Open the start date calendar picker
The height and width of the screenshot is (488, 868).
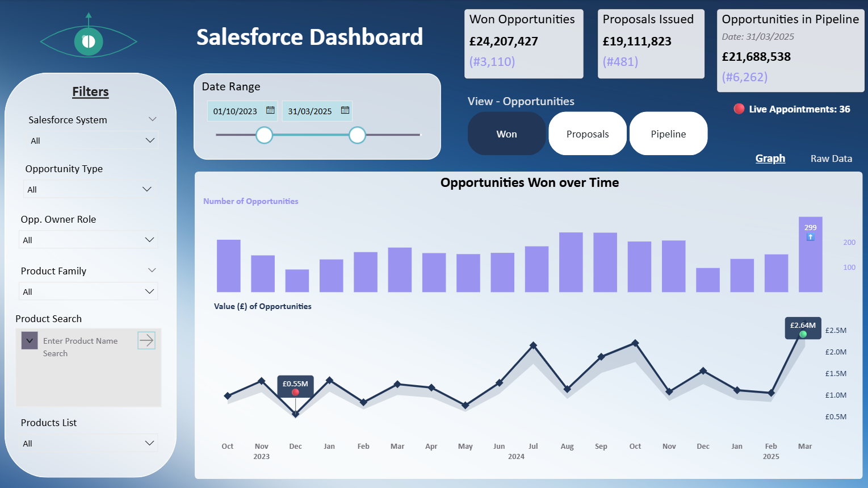pyautogui.click(x=271, y=110)
